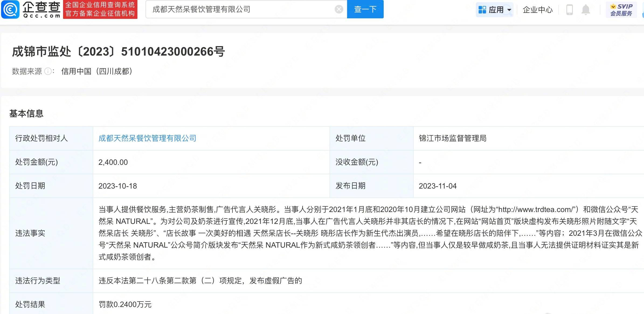Click the red 全国企业信用查询系统 banner
This screenshot has height=314, width=644.
[100, 9]
